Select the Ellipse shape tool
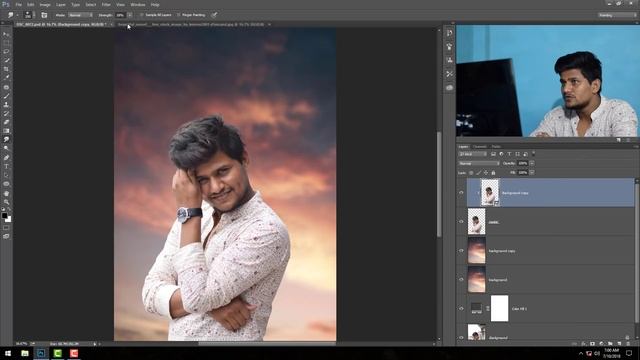This screenshot has height=360, width=640. coord(6,184)
